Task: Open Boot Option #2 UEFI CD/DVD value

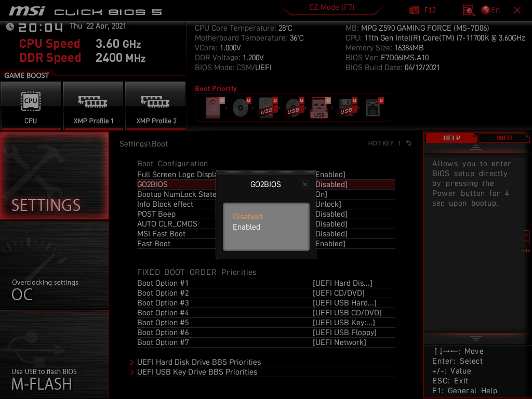Action: click(338, 293)
